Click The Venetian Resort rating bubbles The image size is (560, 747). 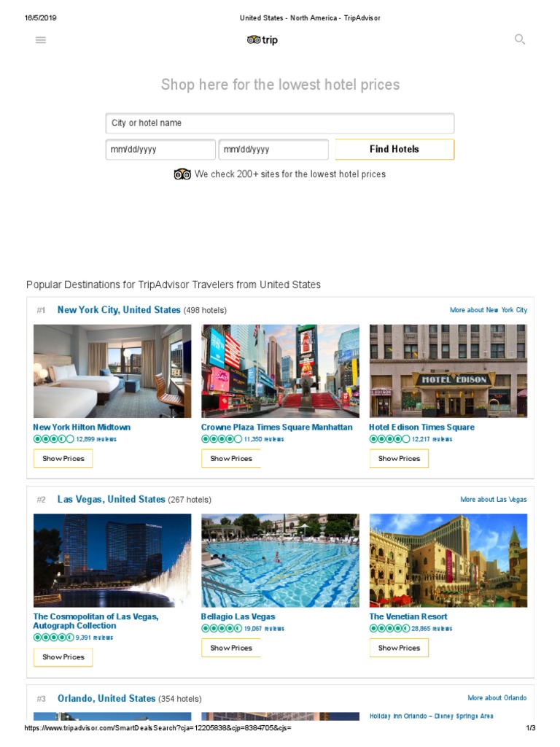tap(389, 628)
